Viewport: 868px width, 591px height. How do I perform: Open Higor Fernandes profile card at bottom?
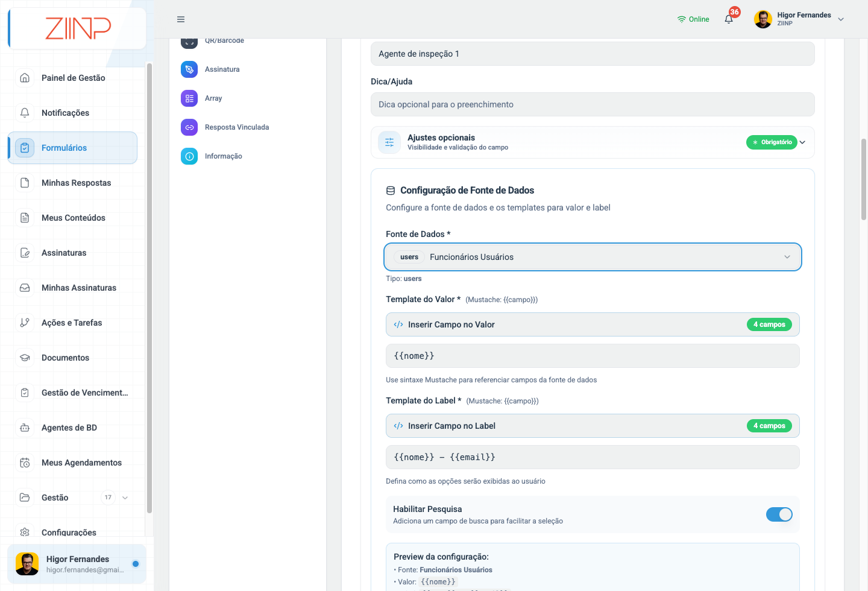click(77, 564)
